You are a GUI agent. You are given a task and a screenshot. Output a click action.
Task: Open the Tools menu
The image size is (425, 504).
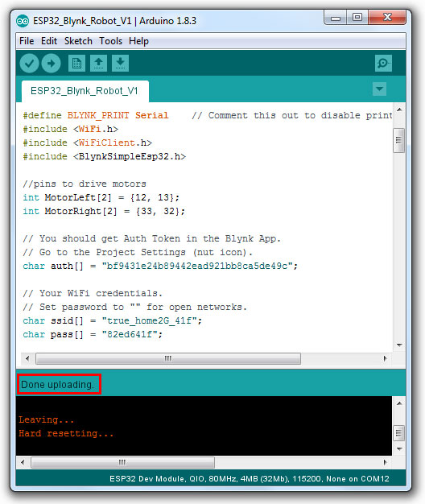pyautogui.click(x=110, y=41)
